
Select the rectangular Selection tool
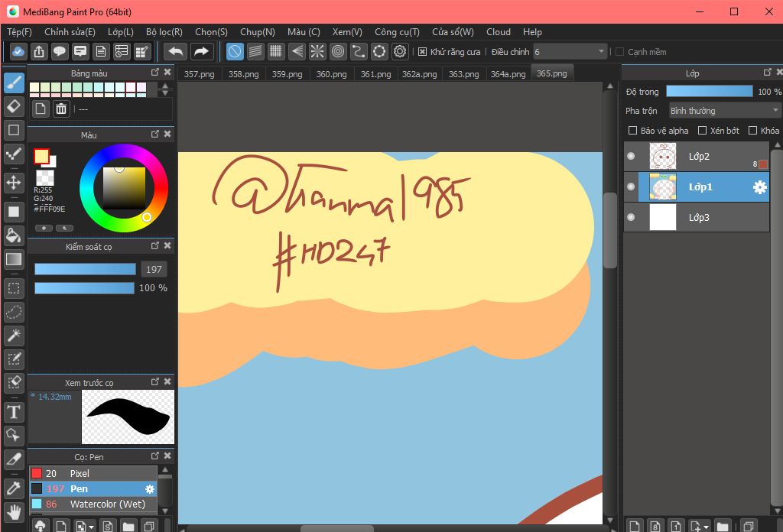coord(14,288)
